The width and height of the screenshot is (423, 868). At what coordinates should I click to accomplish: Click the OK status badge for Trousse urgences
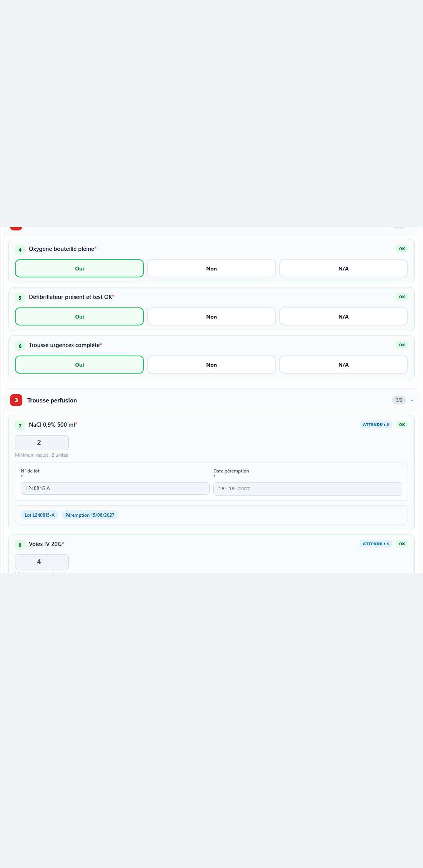tap(402, 345)
